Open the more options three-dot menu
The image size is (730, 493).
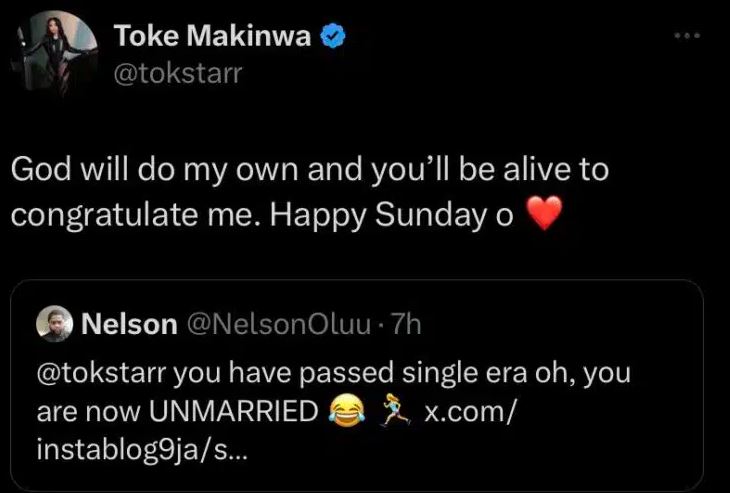(686, 36)
